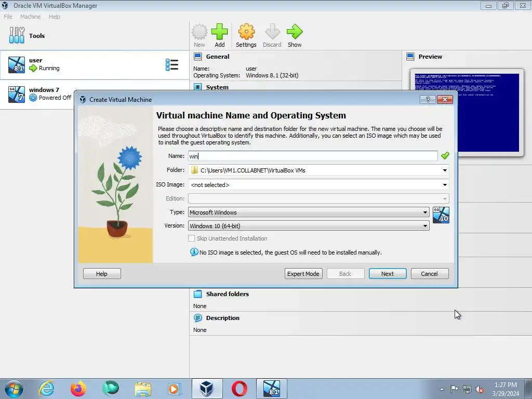This screenshot has height=399, width=532.
Task: Click the VM preview thumbnail
Action: [467, 113]
